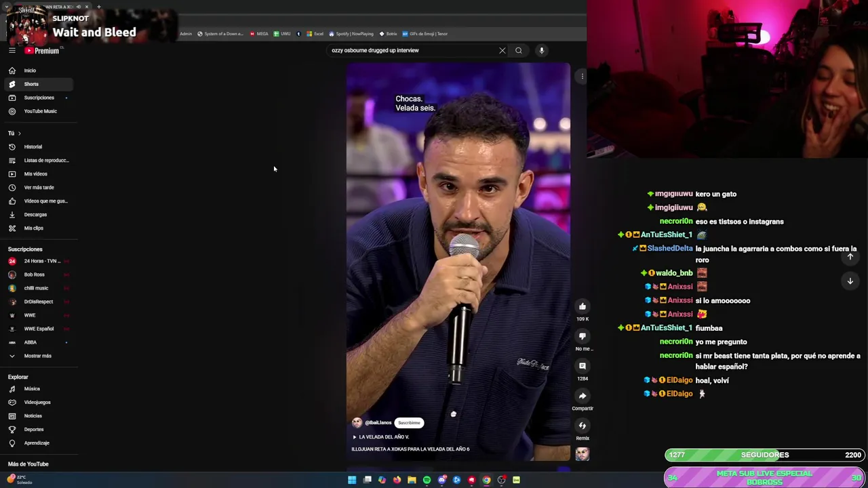Open Firefox from the taskbar
This screenshot has width=868, height=488.
pyautogui.click(x=397, y=480)
